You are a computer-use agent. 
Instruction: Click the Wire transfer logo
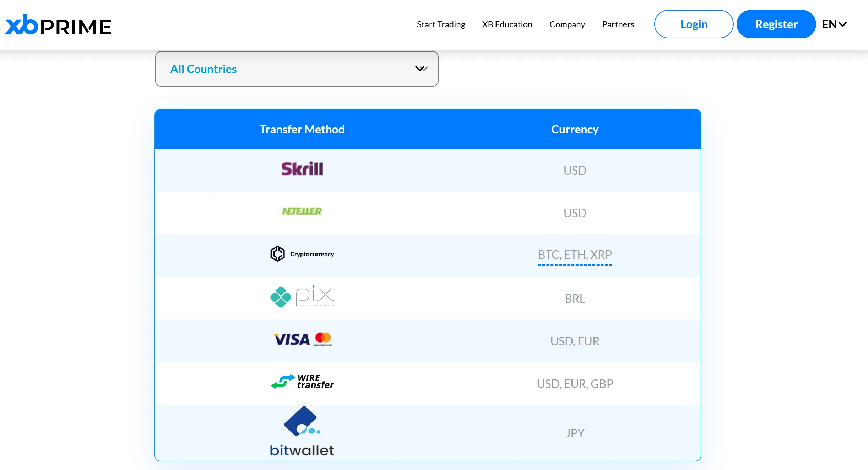[x=302, y=382]
